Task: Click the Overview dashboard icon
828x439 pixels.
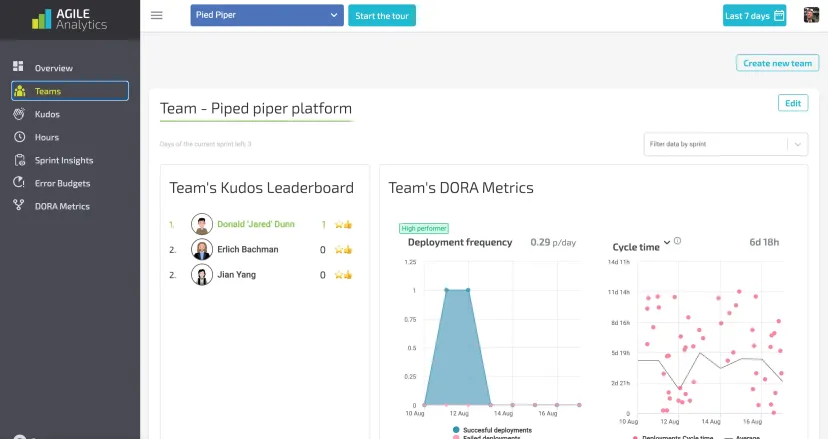Action: pyautogui.click(x=18, y=66)
